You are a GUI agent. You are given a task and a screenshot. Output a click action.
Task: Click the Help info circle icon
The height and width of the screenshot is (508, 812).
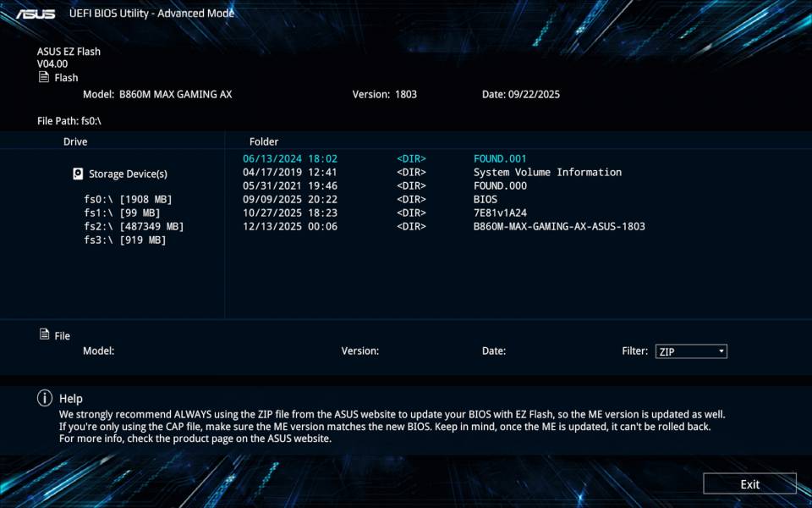[x=43, y=398]
